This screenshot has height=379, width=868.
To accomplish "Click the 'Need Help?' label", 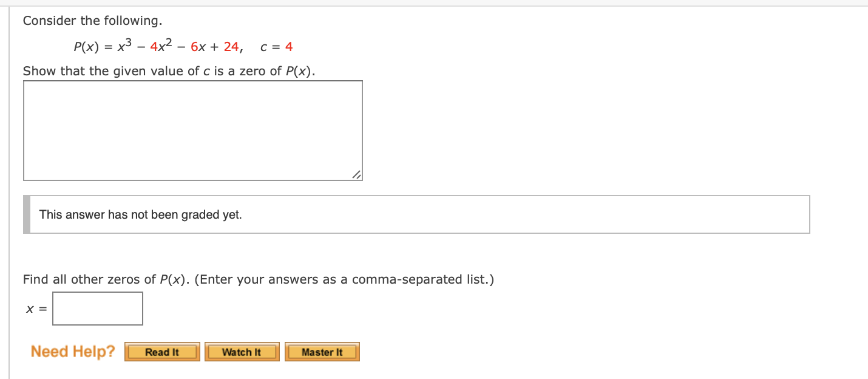I will (x=72, y=351).
